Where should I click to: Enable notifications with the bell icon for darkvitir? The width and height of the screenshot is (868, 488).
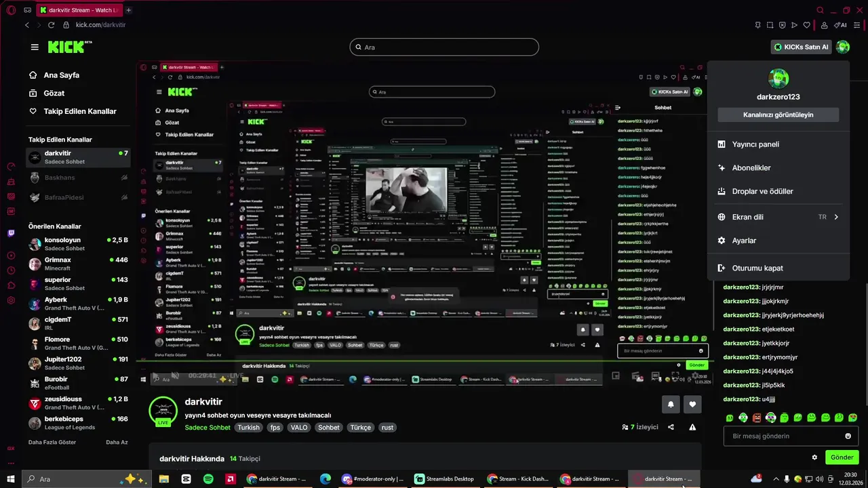671,404
